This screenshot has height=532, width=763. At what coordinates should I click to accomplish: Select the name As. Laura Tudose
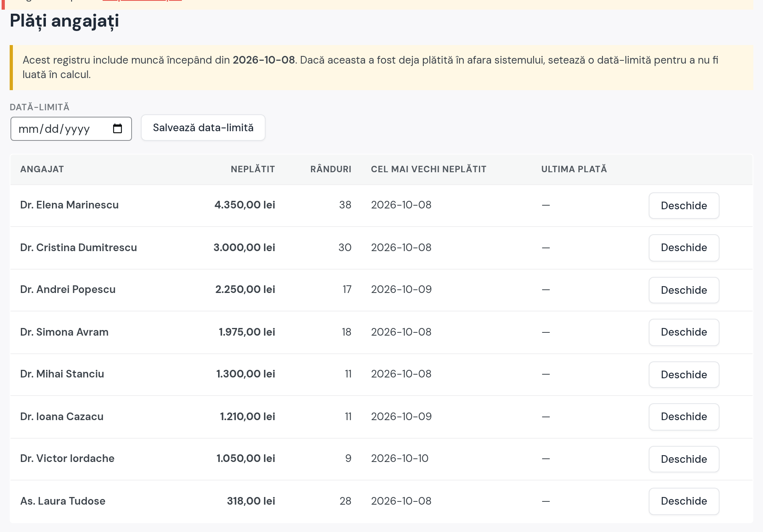coord(63,501)
